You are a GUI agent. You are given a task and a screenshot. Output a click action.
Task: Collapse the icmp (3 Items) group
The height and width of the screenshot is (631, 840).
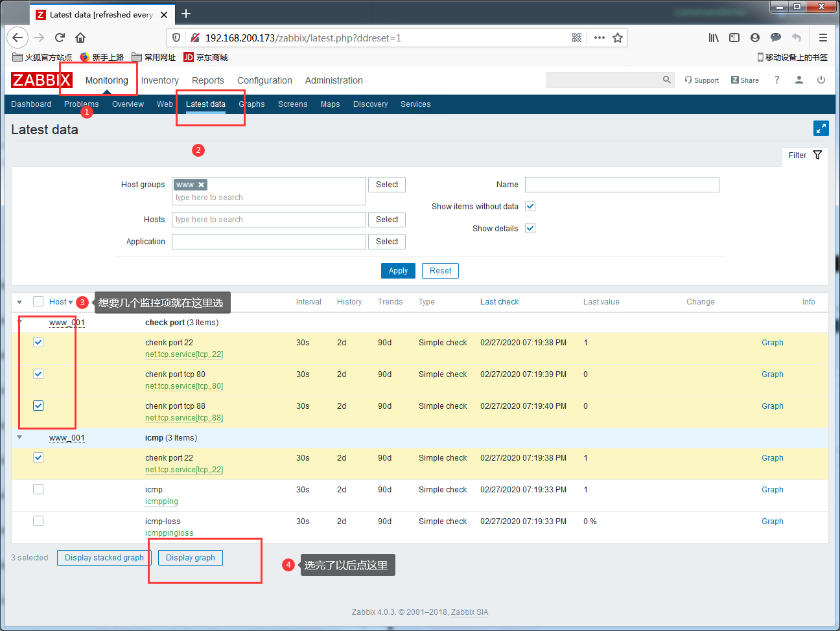click(x=19, y=437)
